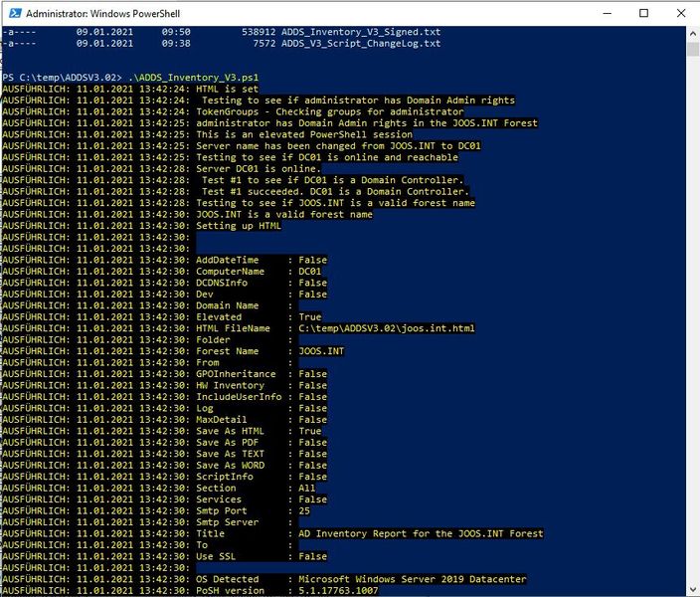Click 'AD Inventory Report for the JOOS.INT Forest'
The image size is (700, 597).
point(421,533)
